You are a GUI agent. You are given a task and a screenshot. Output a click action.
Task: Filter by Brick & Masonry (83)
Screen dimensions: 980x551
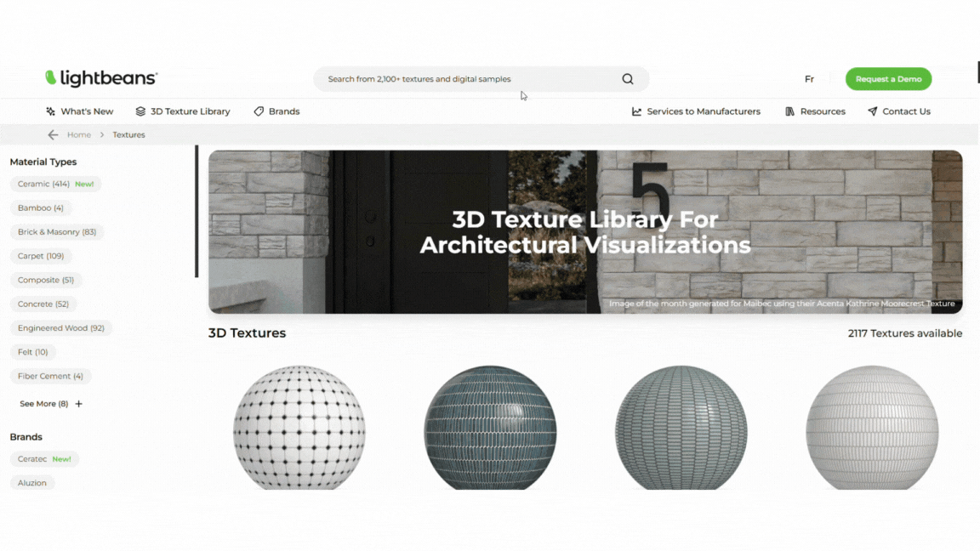click(57, 232)
